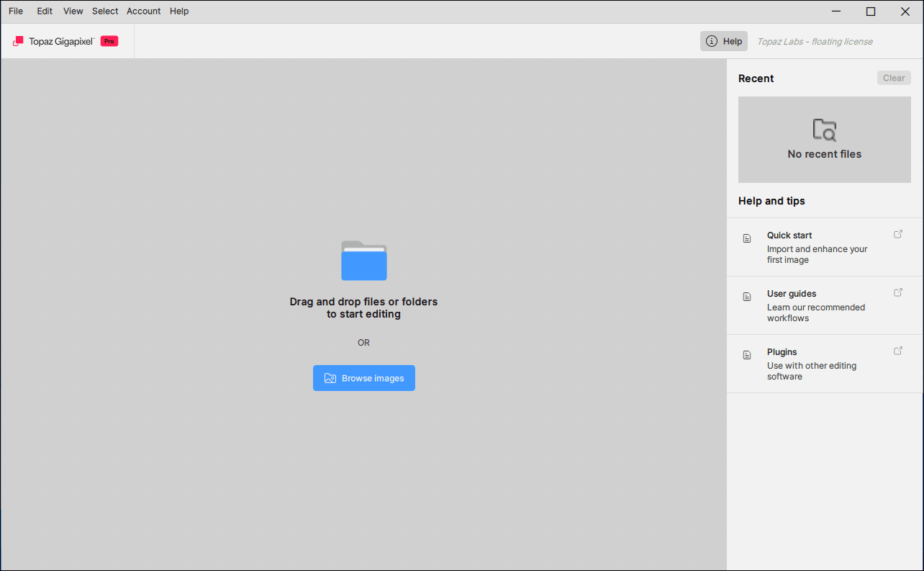Open the Account menu

143,12
